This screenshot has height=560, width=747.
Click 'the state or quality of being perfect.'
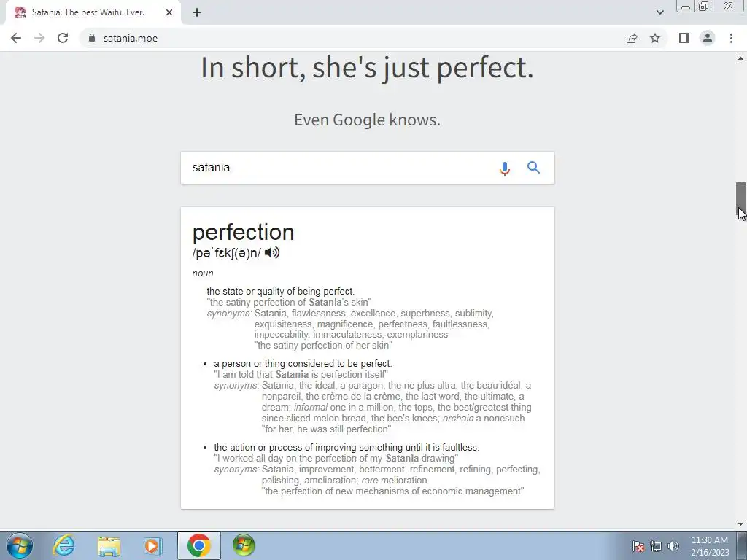(x=281, y=292)
